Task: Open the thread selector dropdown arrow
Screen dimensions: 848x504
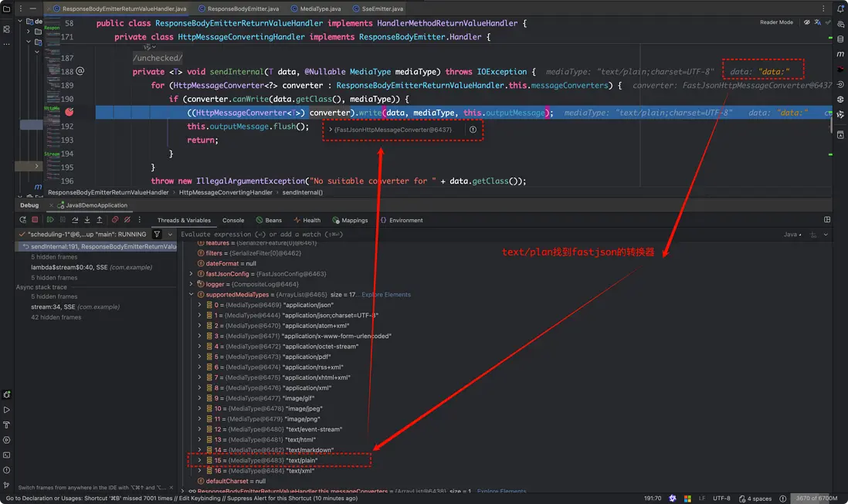Action: (171, 235)
